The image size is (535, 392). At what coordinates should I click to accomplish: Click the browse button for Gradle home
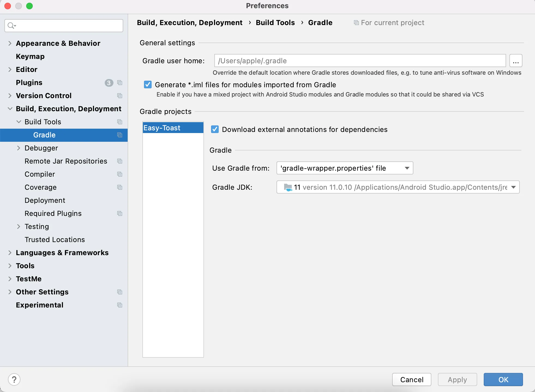point(516,61)
